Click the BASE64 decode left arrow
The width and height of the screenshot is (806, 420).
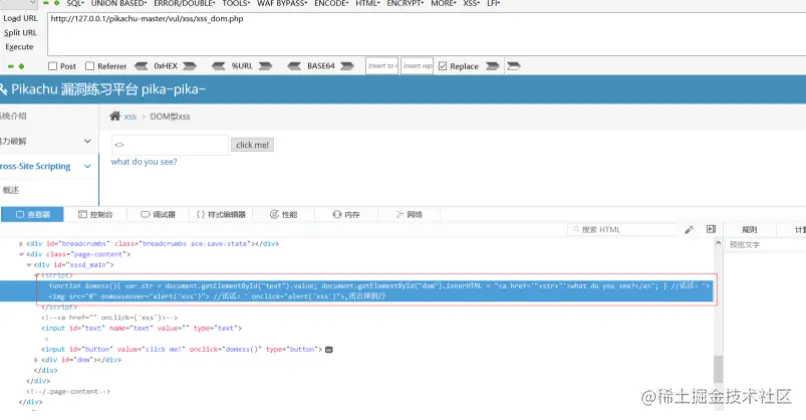coord(294,66)
